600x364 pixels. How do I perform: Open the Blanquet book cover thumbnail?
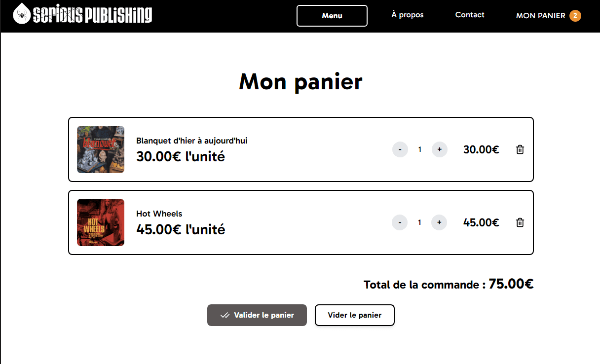click(x=101, y=149)
